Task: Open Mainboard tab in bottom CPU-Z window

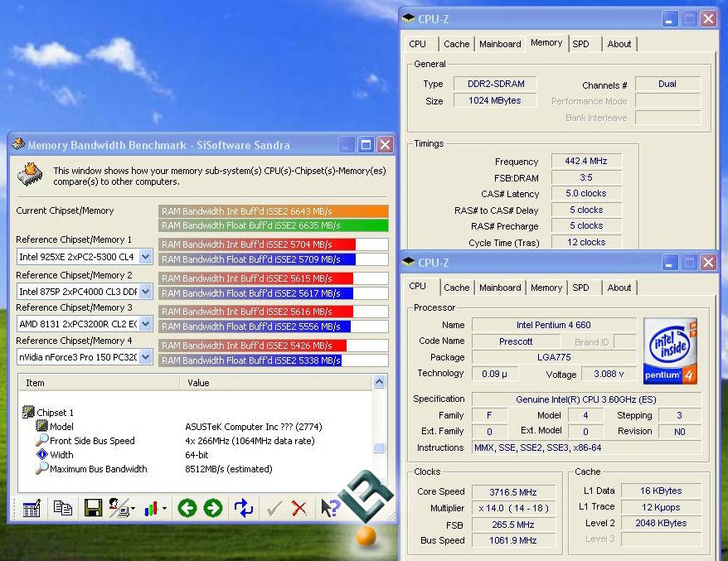Action: [x=500, y=288]
